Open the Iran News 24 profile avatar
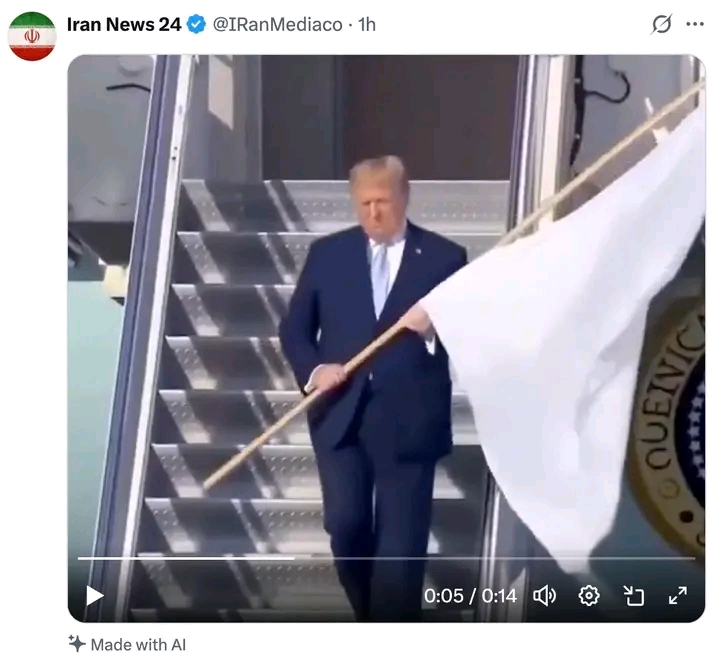The image size is (720, 664). (x=32, y=36)
